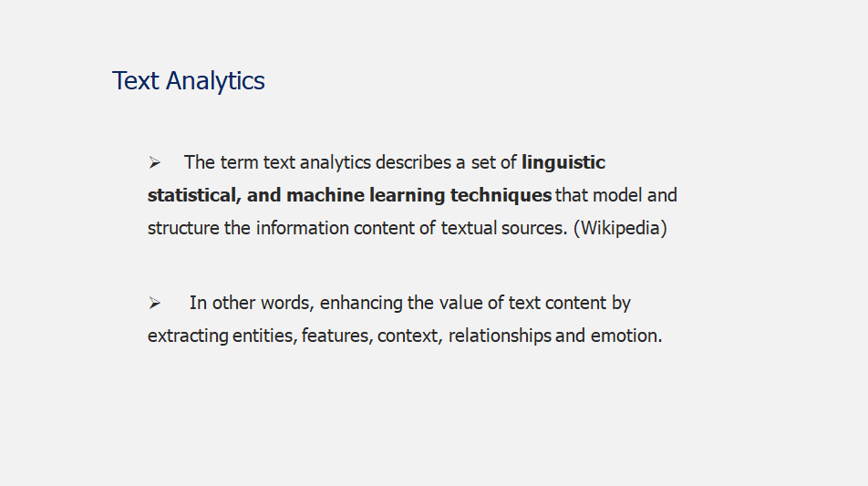Click the word 'entities,' in second bullet
The width and height of the screenshot is (868, 486).
264,336
